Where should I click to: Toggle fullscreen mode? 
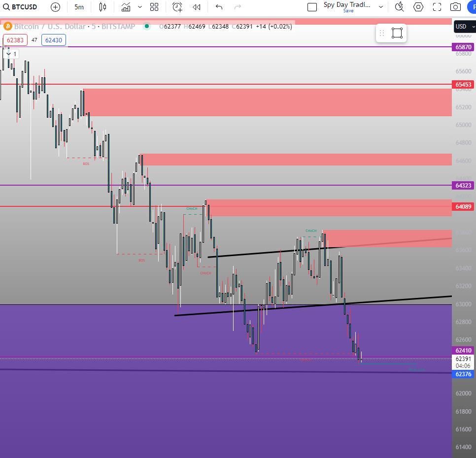point(437,7)
